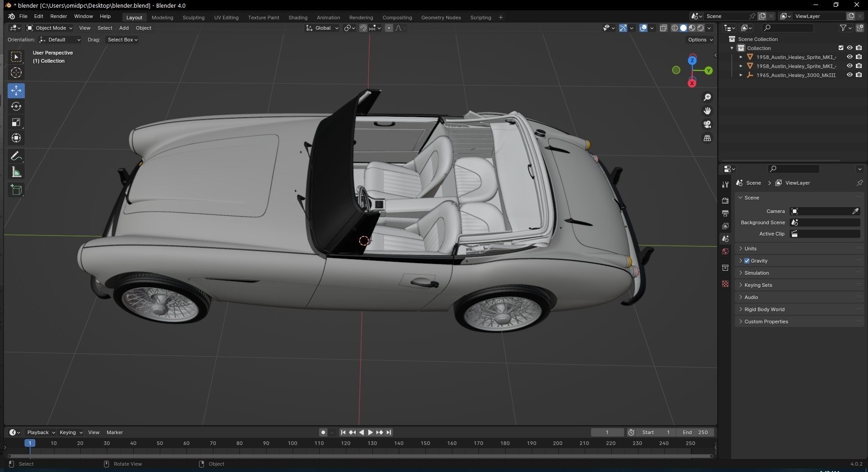Open the Playback dropdown in timeline
This screenshot has width=868, height=472.
coord(41,432)
